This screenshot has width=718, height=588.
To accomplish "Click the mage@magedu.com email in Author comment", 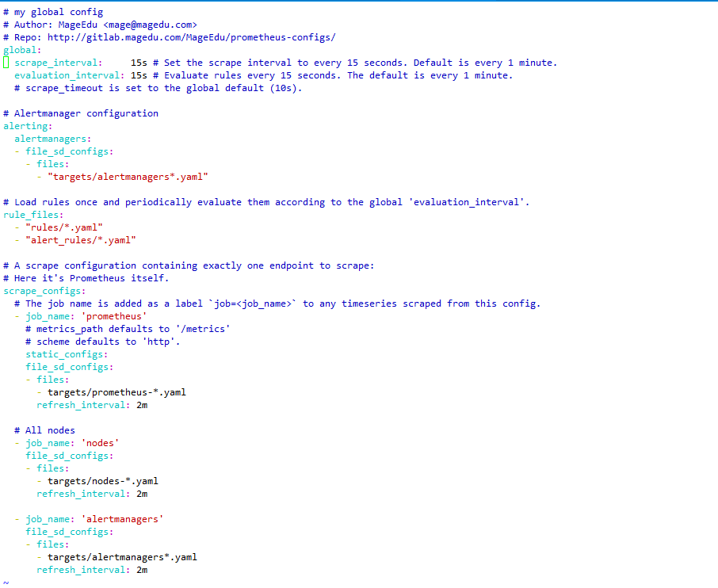I will (x=151, y=25).
